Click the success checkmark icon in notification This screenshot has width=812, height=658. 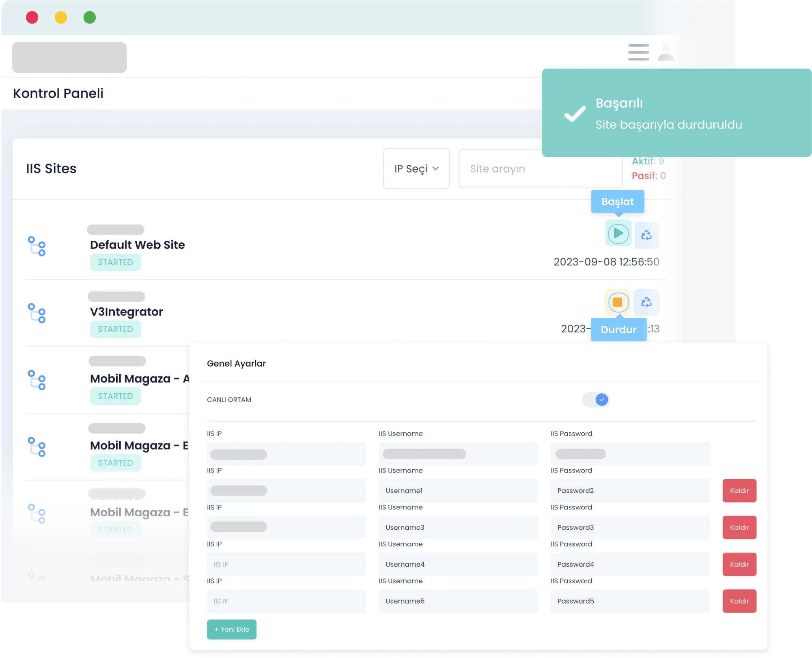point(575,114)
